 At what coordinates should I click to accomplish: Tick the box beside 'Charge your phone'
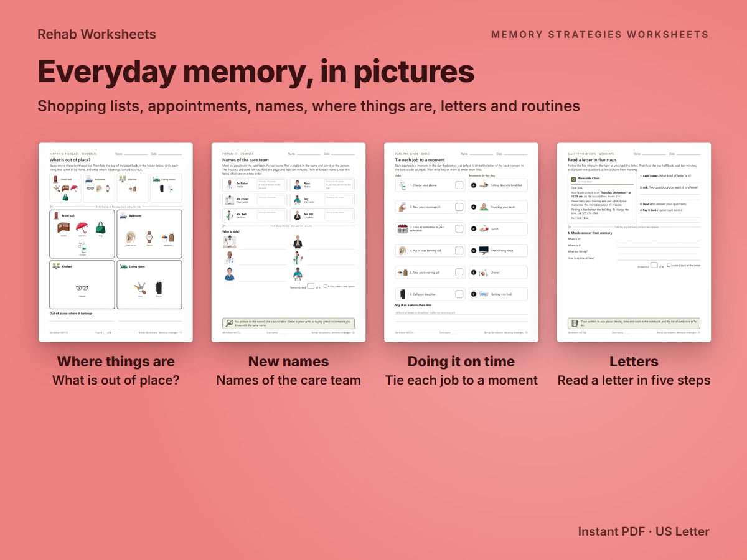point(459,185)
